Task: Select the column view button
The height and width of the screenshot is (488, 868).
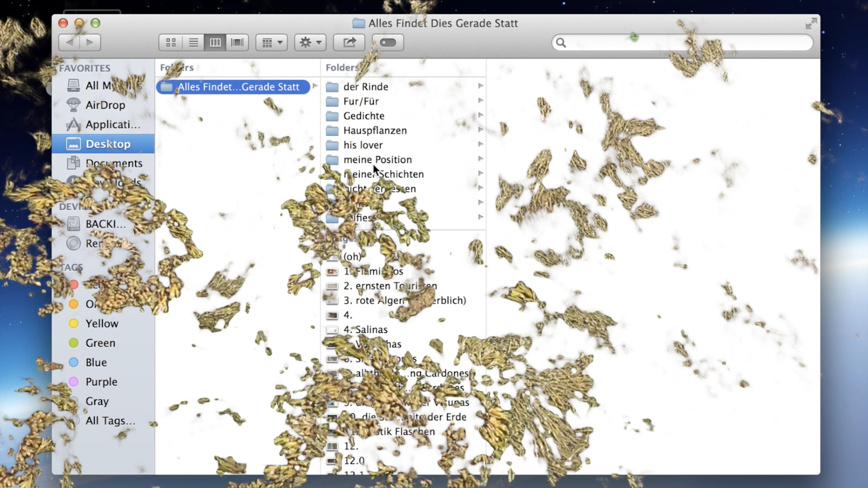Action: 215,42
